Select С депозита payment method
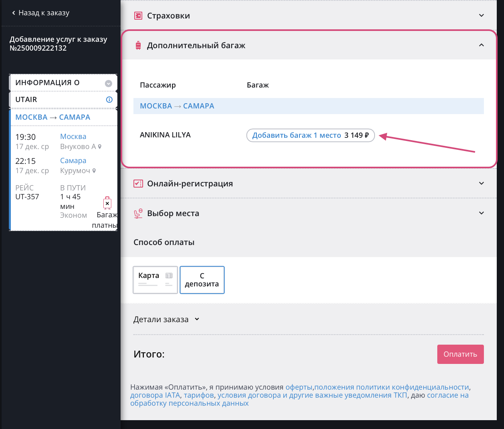Image resolution: width=504 pixels, height=429 pixels. point(202,280)
